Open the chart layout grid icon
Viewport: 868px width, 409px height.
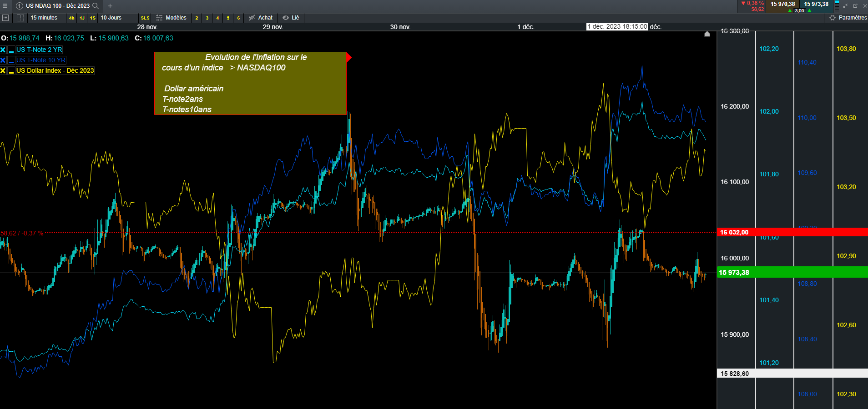point(20,18)
